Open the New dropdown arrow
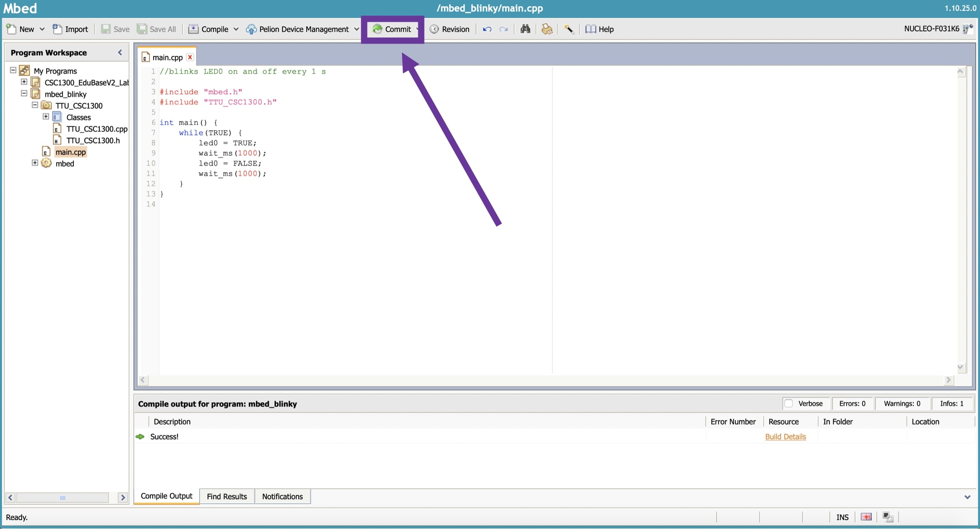The height and width of the screenshot is (529, 980). [x=42, y=29]
